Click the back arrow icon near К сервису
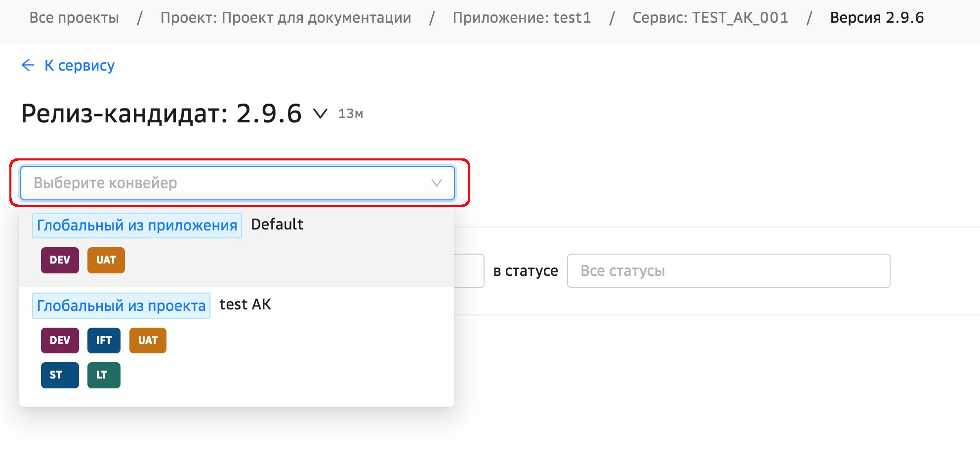The height and width of the screenshot is (455, 980). (x=28, y=65)
